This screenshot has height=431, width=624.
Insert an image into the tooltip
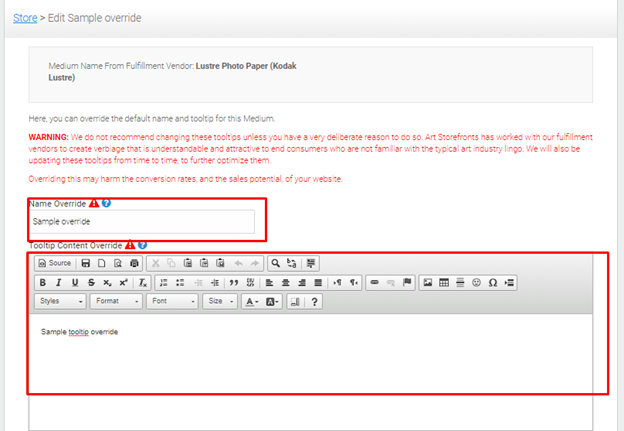(x=428, y=283)
